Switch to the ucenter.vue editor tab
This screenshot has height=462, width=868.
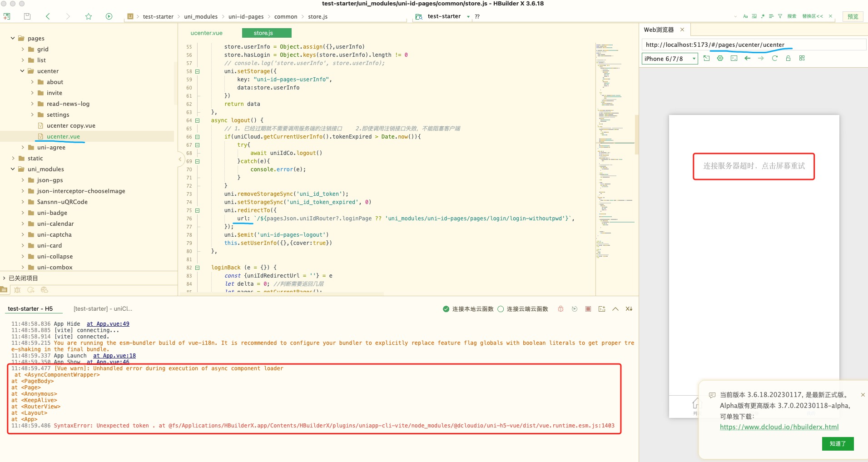point(207,33)
